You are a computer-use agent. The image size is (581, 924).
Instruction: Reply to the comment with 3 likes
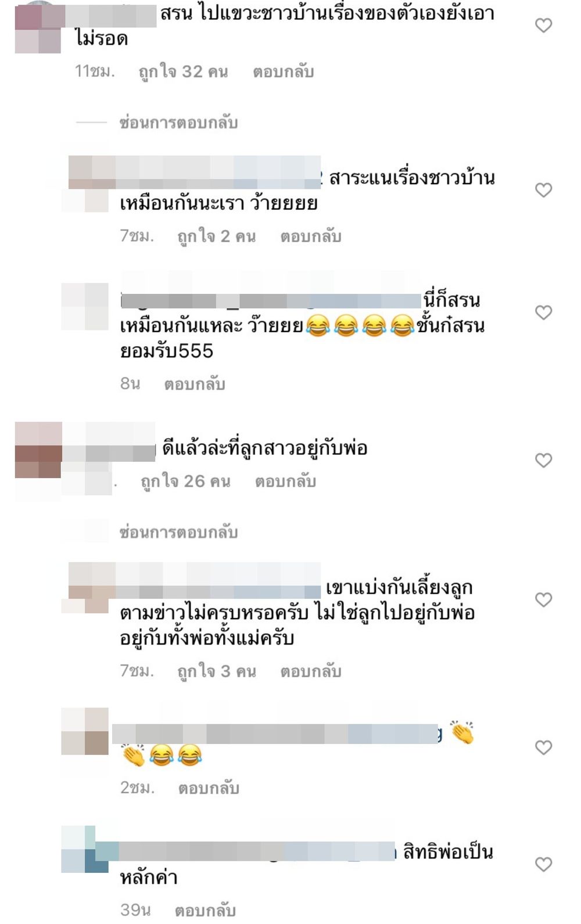pos(311,671)
